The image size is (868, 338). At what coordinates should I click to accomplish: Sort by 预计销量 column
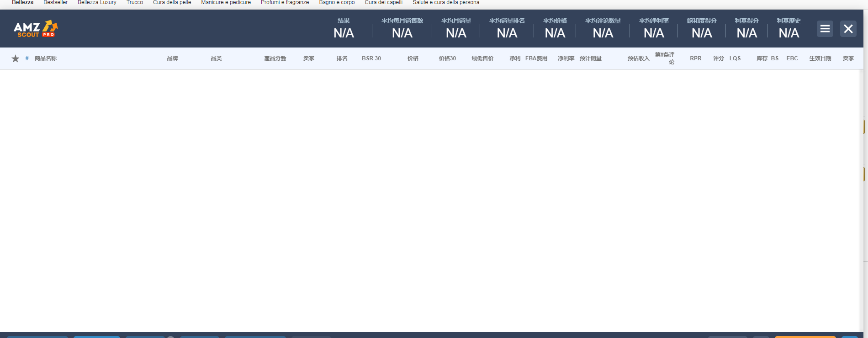pos(590,58)
